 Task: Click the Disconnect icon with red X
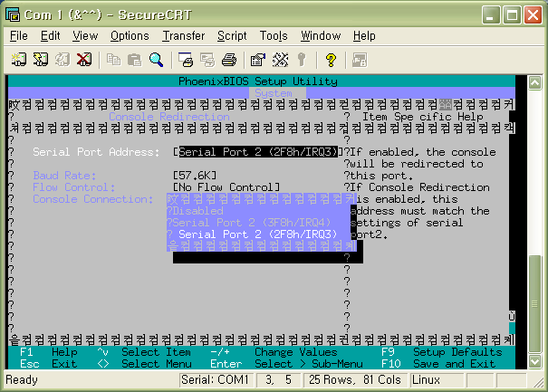tap(84, 60)
